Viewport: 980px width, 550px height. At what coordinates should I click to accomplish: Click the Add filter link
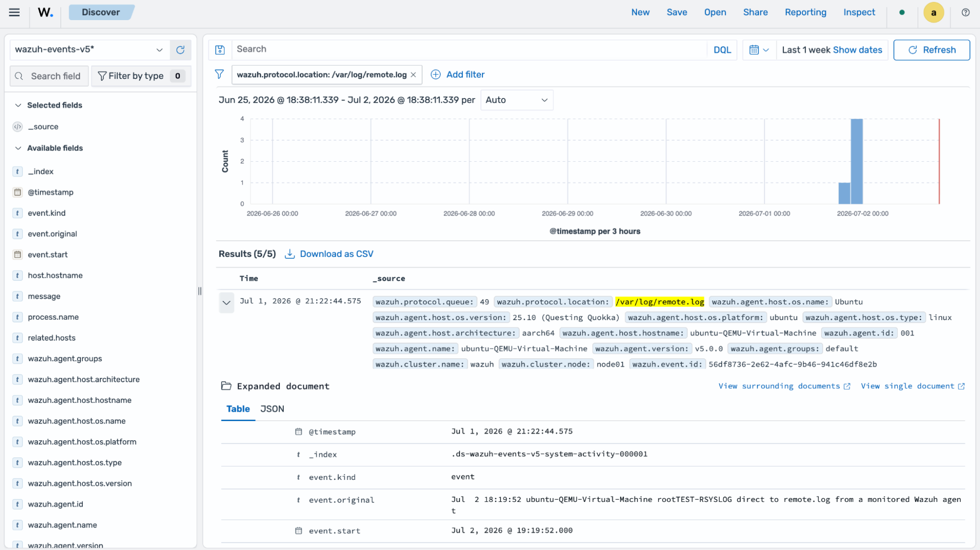click(x=465, y=75)
